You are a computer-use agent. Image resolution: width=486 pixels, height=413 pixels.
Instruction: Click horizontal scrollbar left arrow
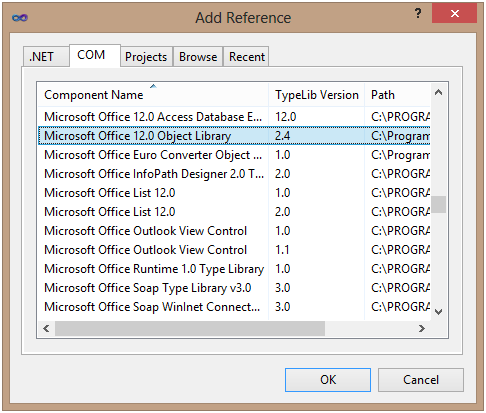click(x=46, y=329)
